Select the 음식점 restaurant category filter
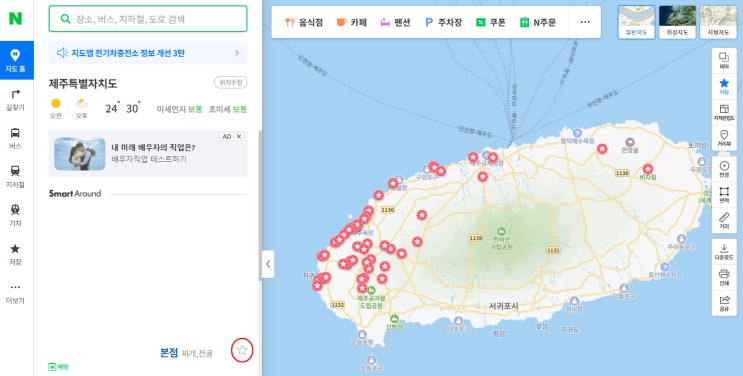 pos(304,22)
